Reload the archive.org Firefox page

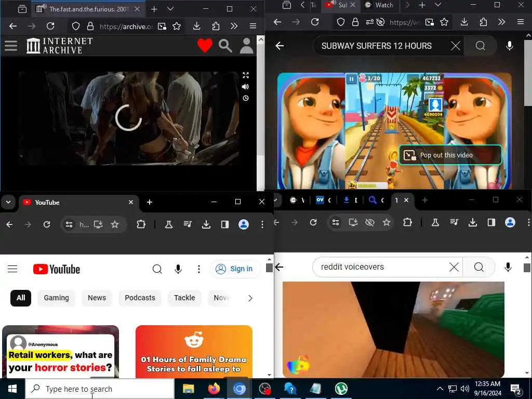[50, 26]
